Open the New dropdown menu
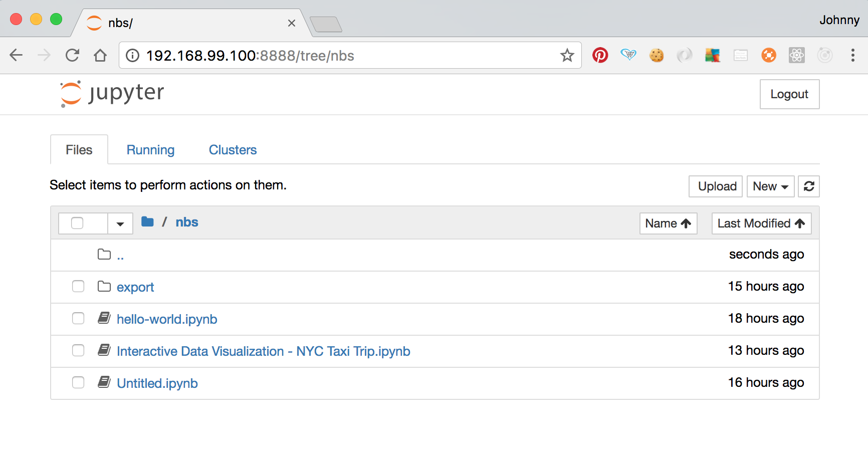 tap(770, 186)
